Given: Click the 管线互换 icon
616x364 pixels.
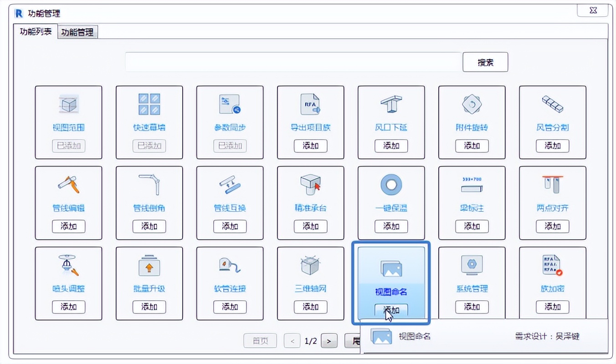Looking at the screenshot, I should click(x=230, y=185).
